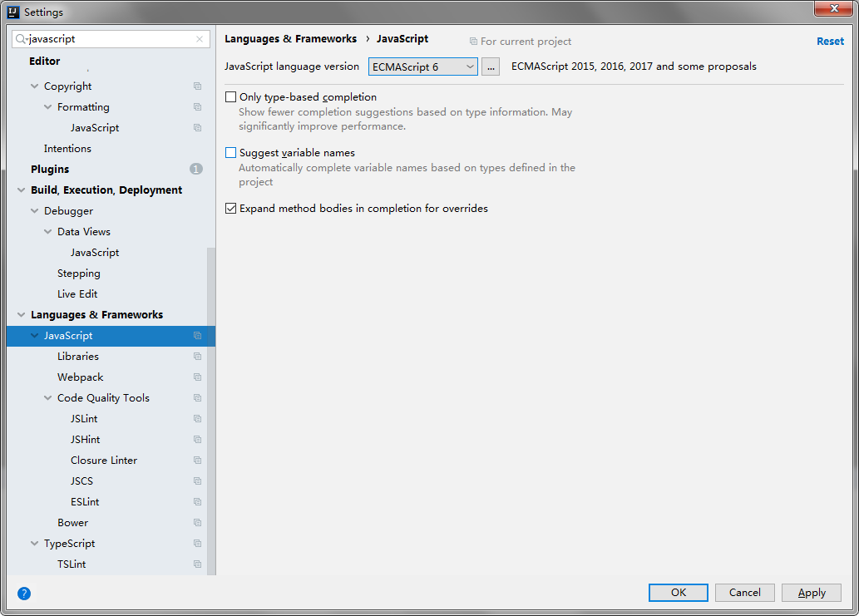Select the JSLint tree entry
The height and width of the screenshot is (616, 859).
(84, 419)
